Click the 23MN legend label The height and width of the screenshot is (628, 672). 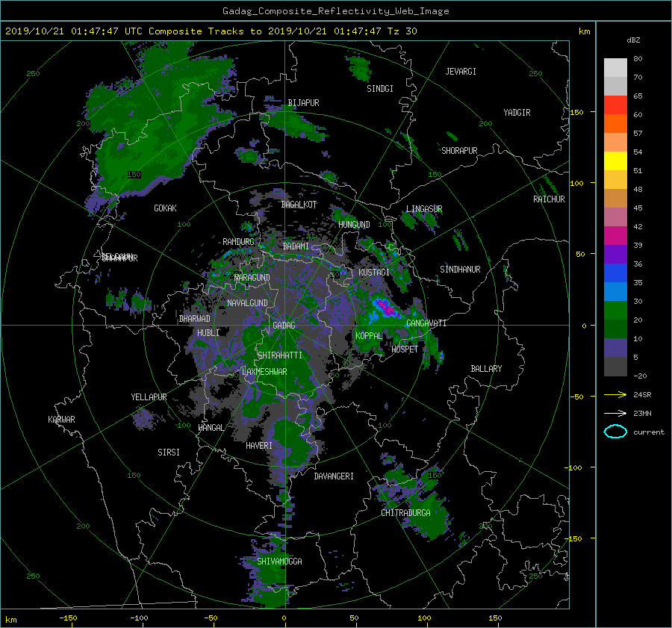(642, 413)
